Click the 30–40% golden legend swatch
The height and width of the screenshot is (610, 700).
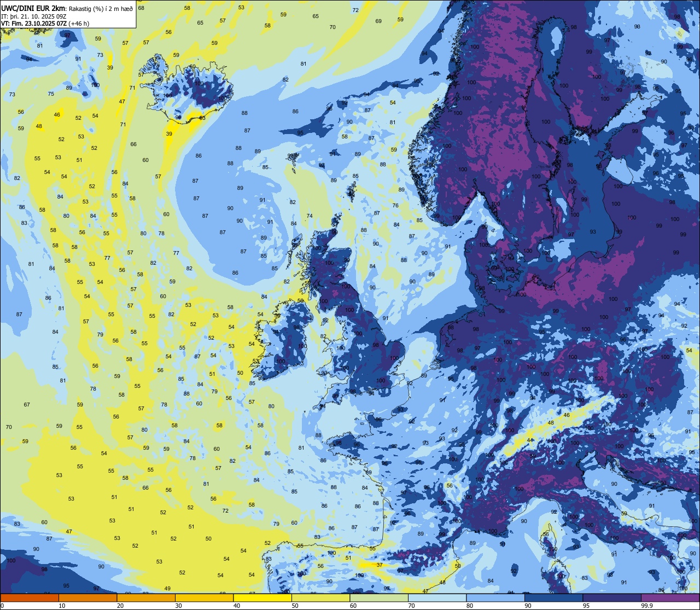click(204, 597)
